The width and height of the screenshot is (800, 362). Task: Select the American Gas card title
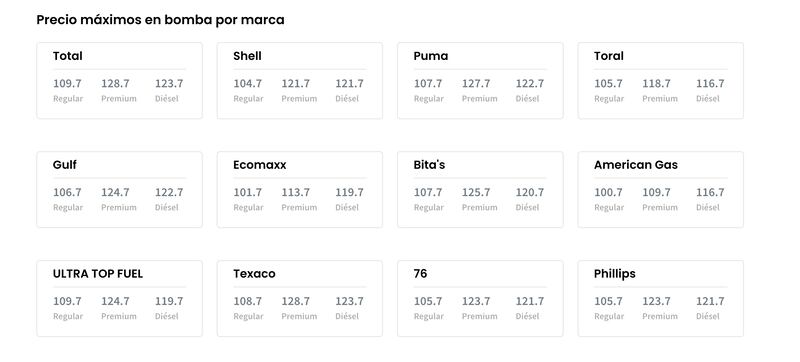[636, 165]
